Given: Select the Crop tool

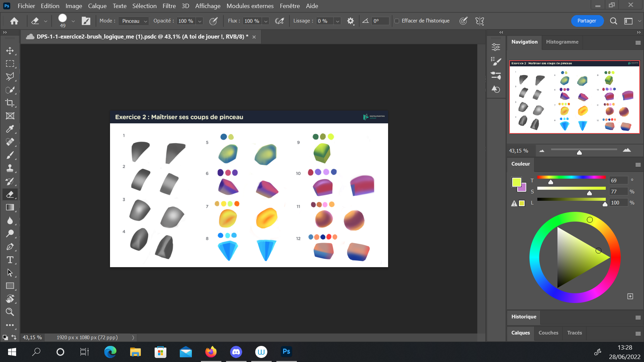Looking at the screenshot, I should click(x=10, y=103).
